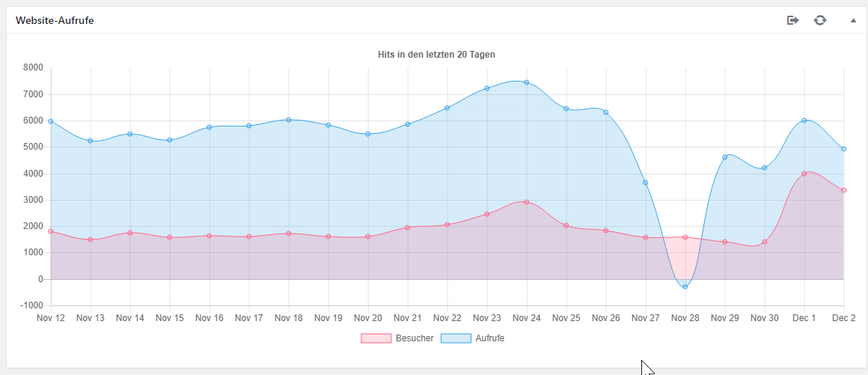Select the negative Aufrufe point on Nov 28
The width and height of the screenshot is (868, 375).
[x=685, y=287]
